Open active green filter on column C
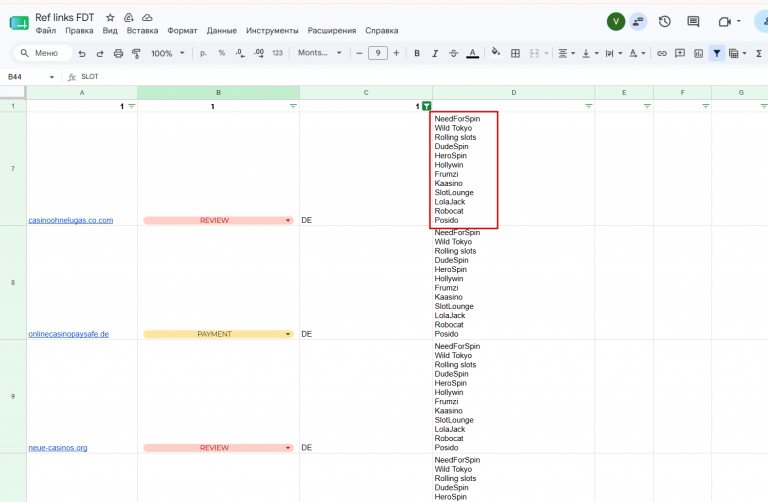The image size is (768, 502). click(427, 106)
